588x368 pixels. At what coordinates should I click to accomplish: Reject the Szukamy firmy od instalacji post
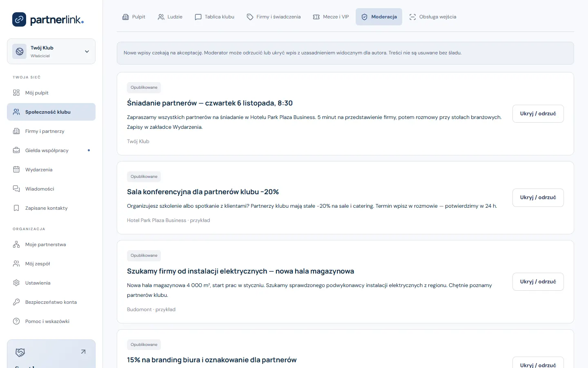coord(538,282)
